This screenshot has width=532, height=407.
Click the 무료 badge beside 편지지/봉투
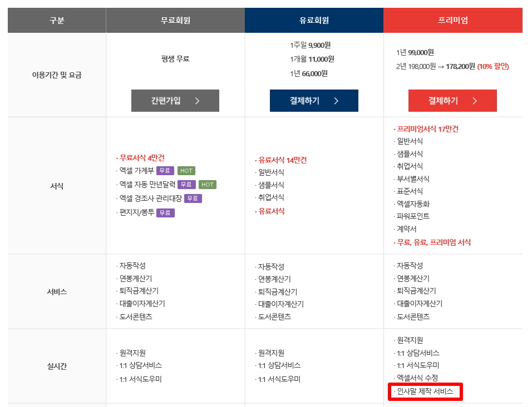click(165, 212)
